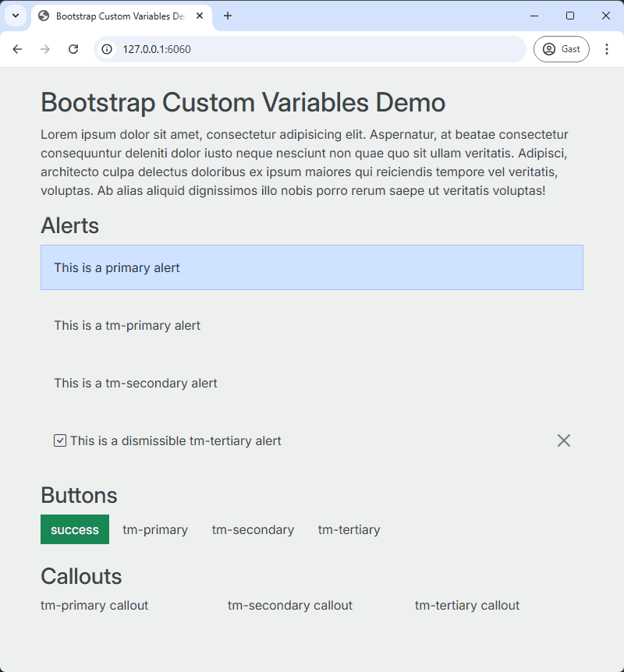Close the browser window

point(605,16)
